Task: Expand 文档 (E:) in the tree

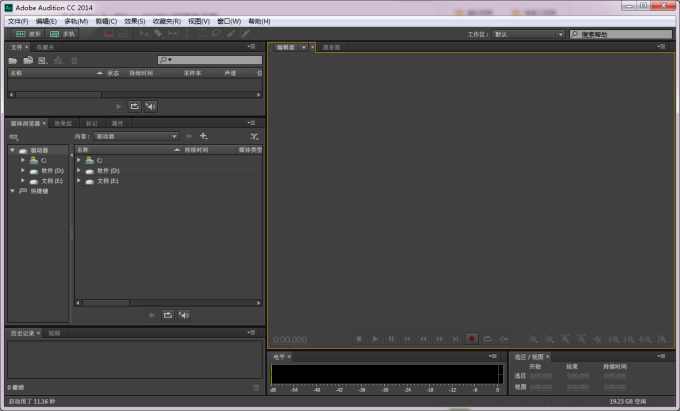Action: point(23,180)
